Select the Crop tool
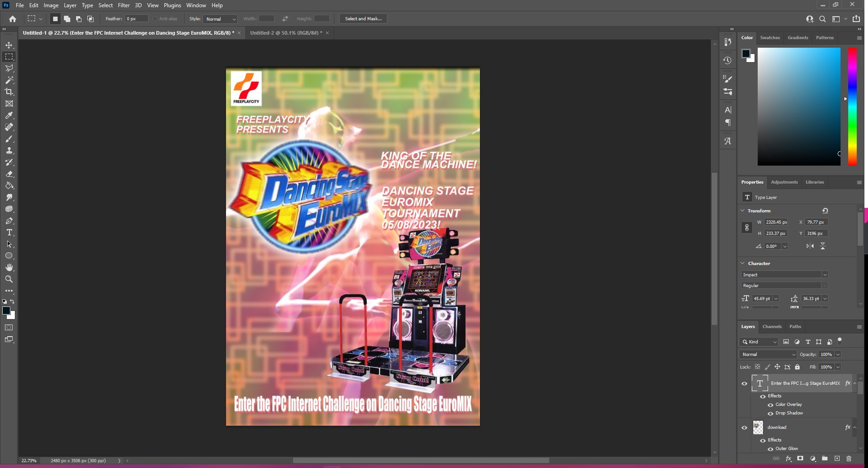 [9, 92]
